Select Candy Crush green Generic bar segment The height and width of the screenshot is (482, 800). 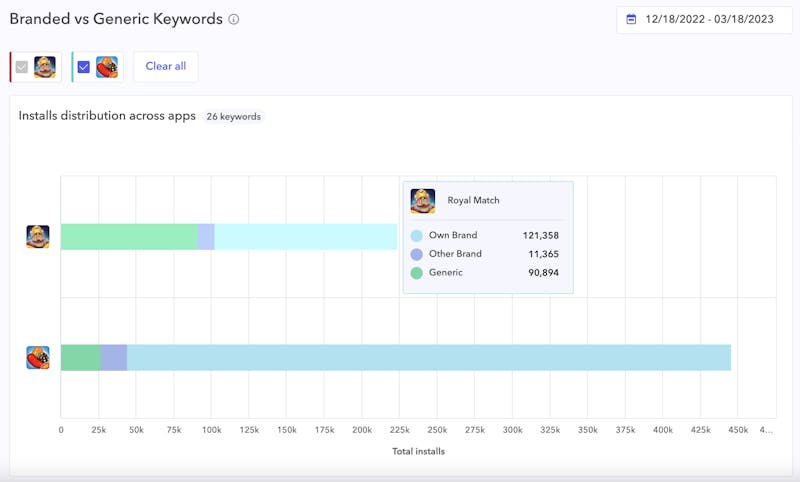[80, 358]
